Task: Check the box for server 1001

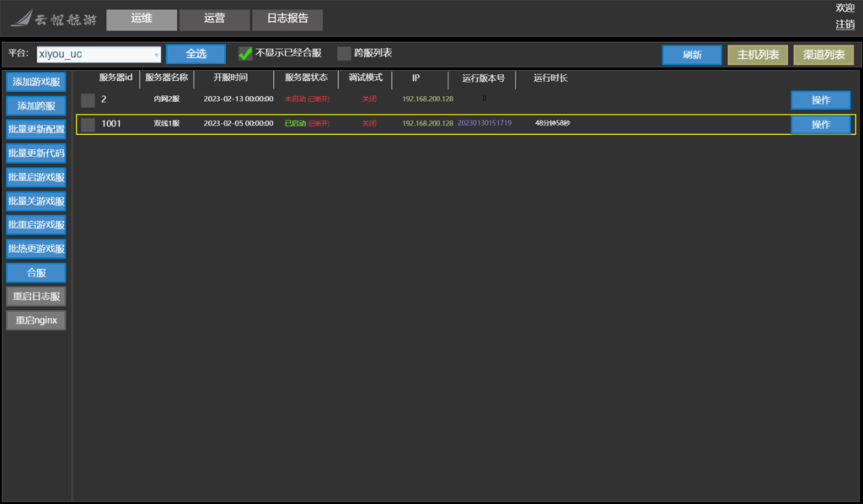Action: (88, 125)
